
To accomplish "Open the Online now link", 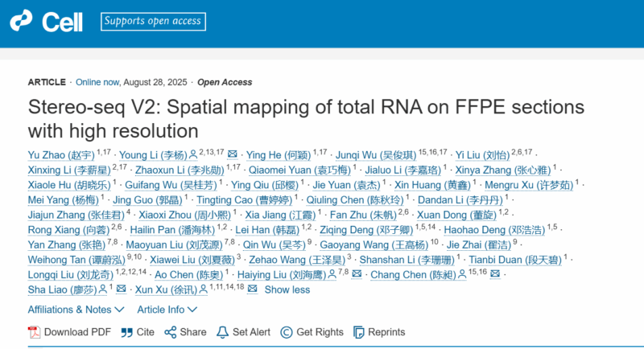I will [x=97, y=83].
